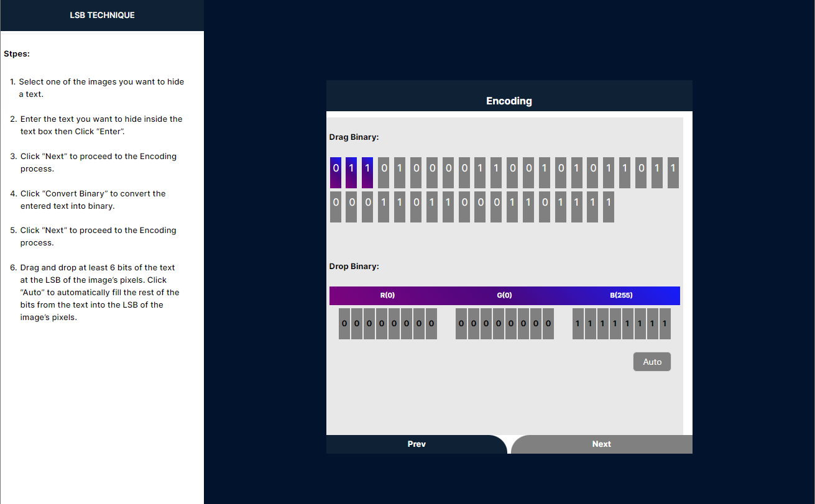Click the first gray bit after highlighted tiles

(x=384, y=173)
